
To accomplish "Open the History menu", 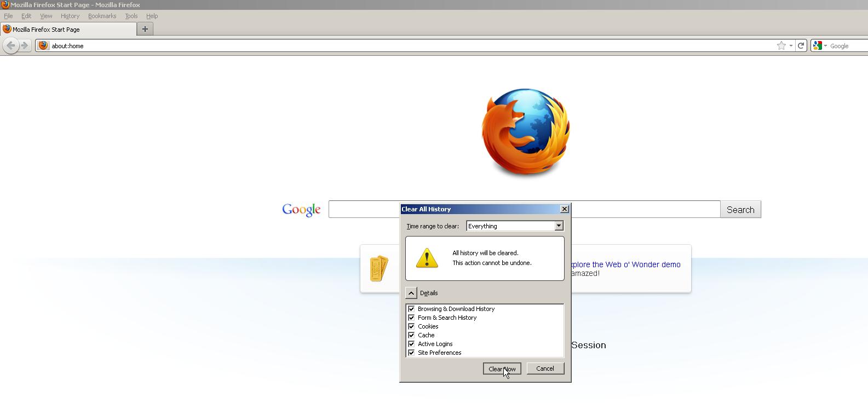I will click(x=70, y=16).
